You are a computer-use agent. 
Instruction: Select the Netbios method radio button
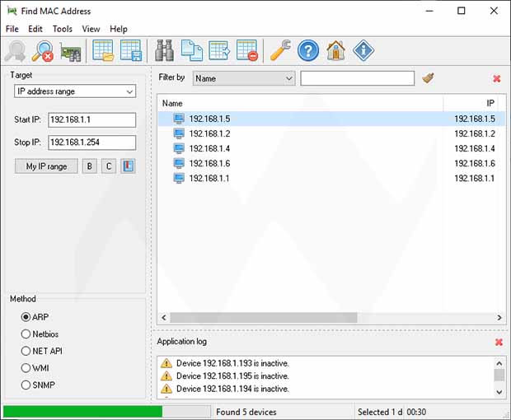(26, 334)
